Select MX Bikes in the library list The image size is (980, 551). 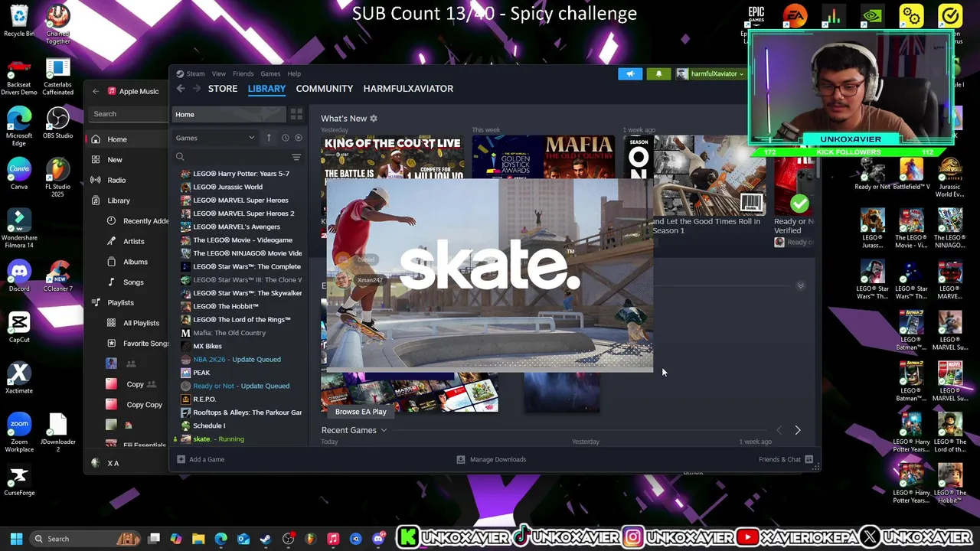pyautogui.click(x=207, y=346)
